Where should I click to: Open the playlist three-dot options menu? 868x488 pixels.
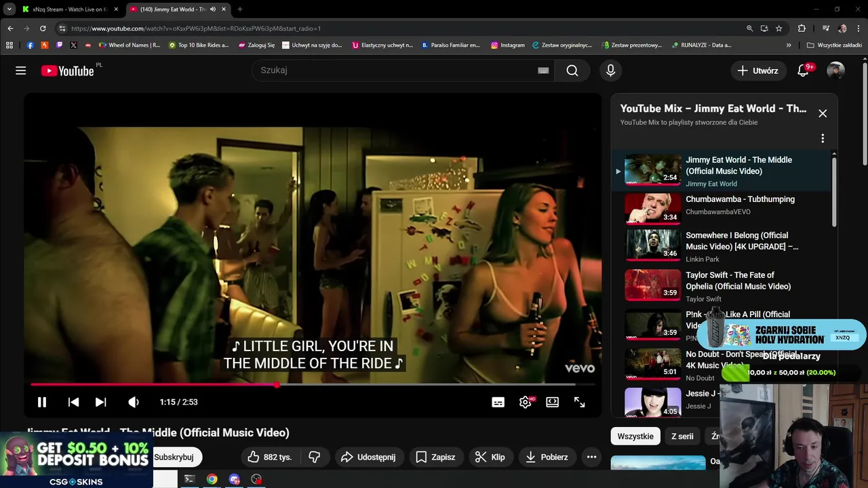click(x=823, y=138)
